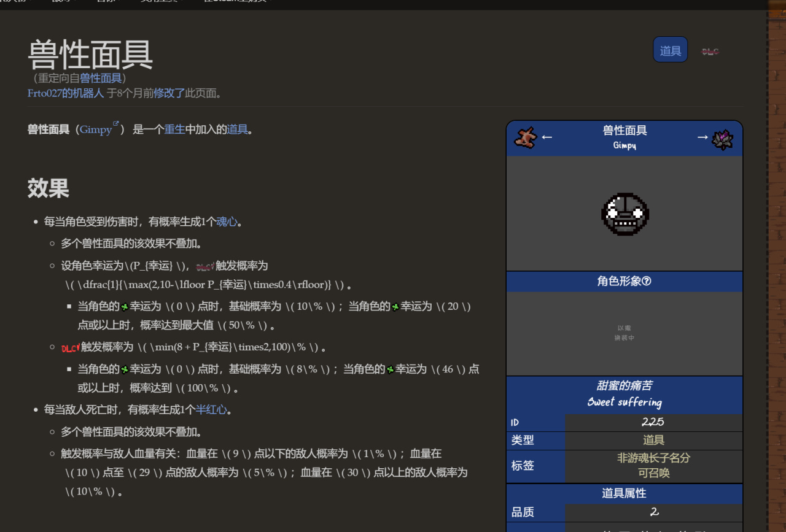Viewport: 786px width, 532px height.
Task: Follow the 重生 link in the intro
Action: [x=174, y=129]
